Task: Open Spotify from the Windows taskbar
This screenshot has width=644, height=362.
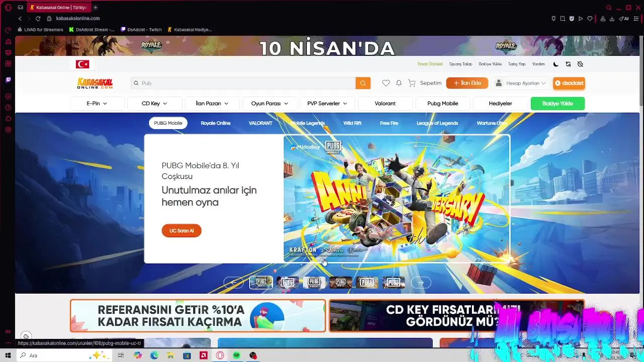Action: (x=236, y=355)
